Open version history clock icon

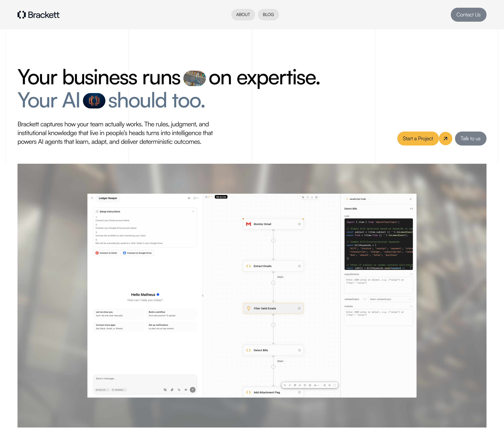305,385
